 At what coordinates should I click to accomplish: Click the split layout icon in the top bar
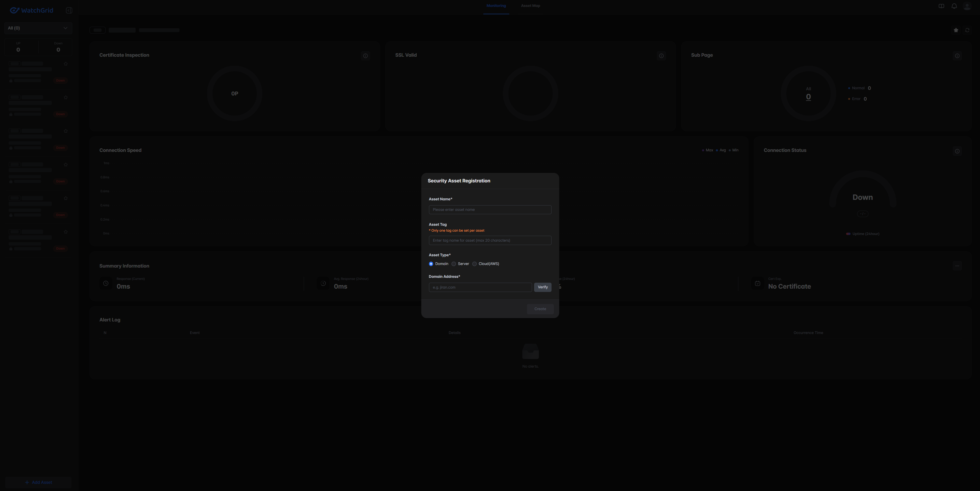click(941, 6)
